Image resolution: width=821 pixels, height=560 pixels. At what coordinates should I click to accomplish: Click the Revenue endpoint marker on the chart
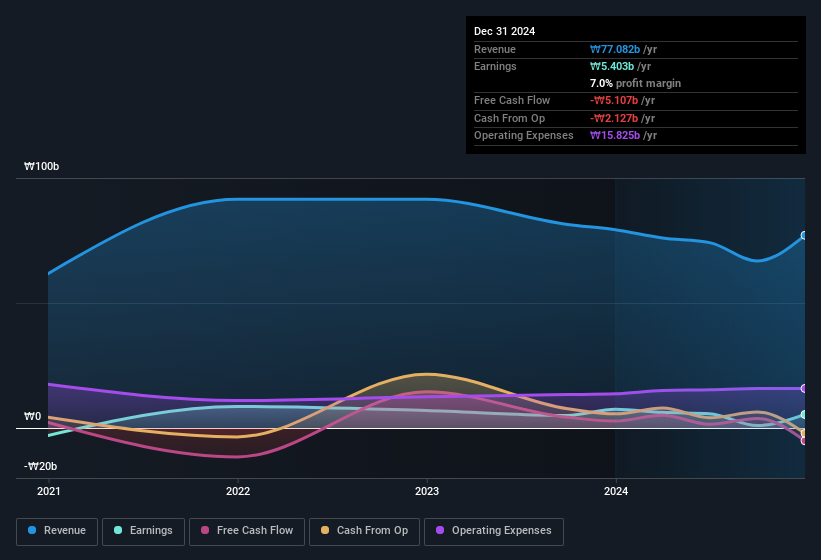[x=804, y=236]
